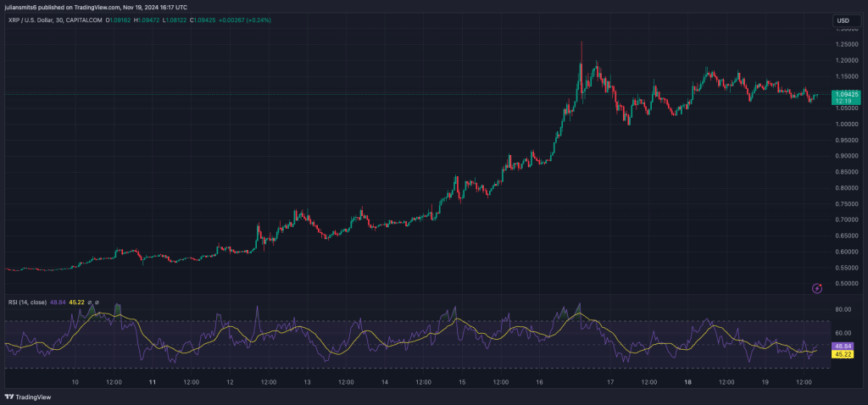868x405 pixels.
Task: Click the RSI (14, close) indicator label
Action: pos(25,302)
